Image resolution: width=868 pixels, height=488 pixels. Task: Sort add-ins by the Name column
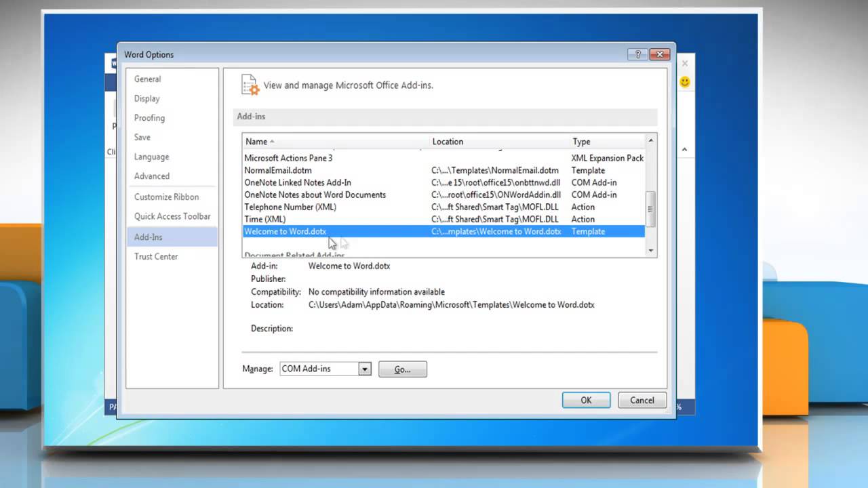[x=336, y=142]
